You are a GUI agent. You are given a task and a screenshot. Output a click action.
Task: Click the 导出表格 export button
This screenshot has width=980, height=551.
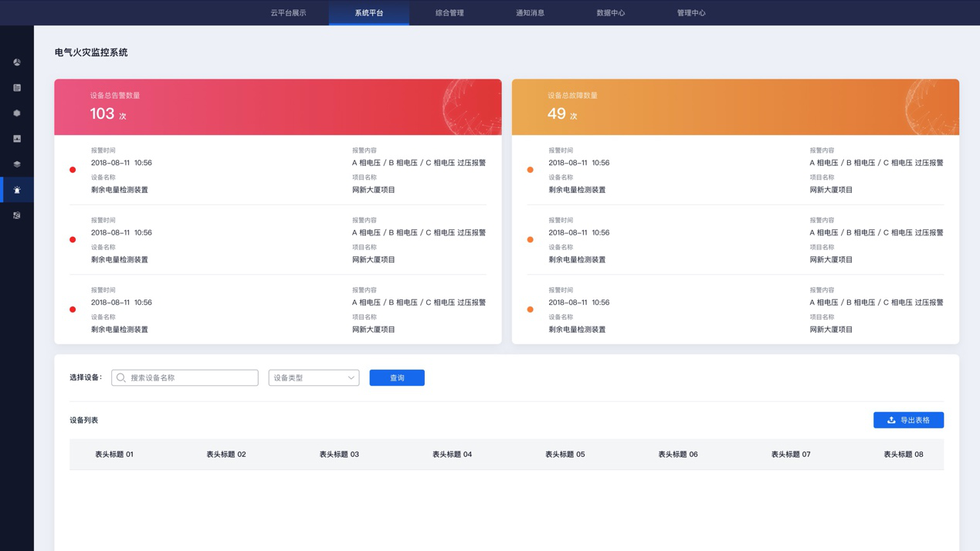coord(908,421)
